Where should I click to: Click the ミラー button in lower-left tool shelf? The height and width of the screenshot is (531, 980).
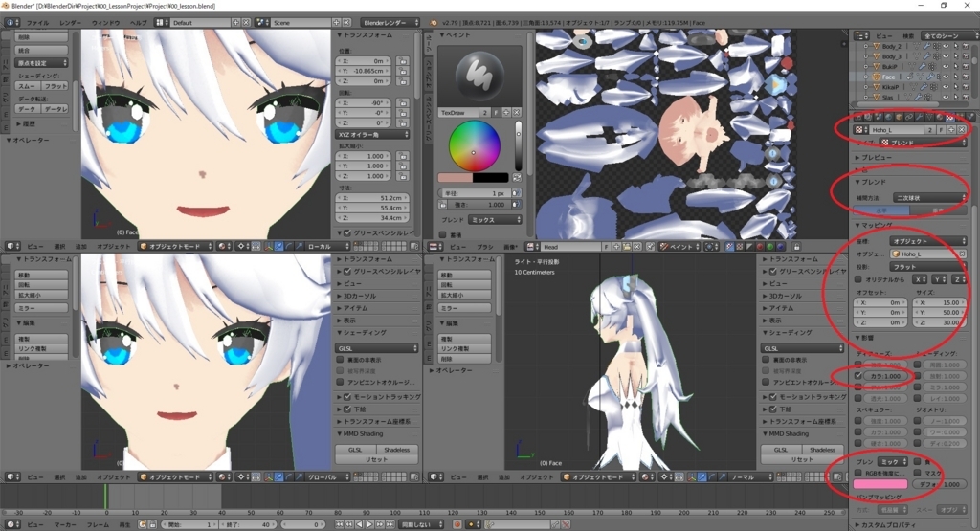pos(41,309)
